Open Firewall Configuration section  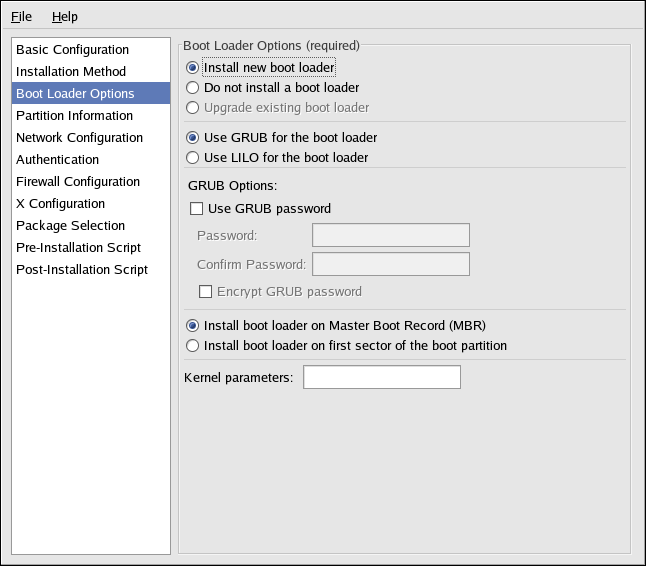78,182
